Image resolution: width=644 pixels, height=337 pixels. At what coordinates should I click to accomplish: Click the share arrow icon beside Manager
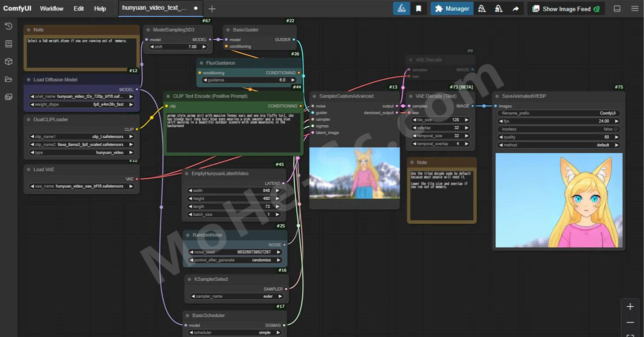(x=516, y=9)
